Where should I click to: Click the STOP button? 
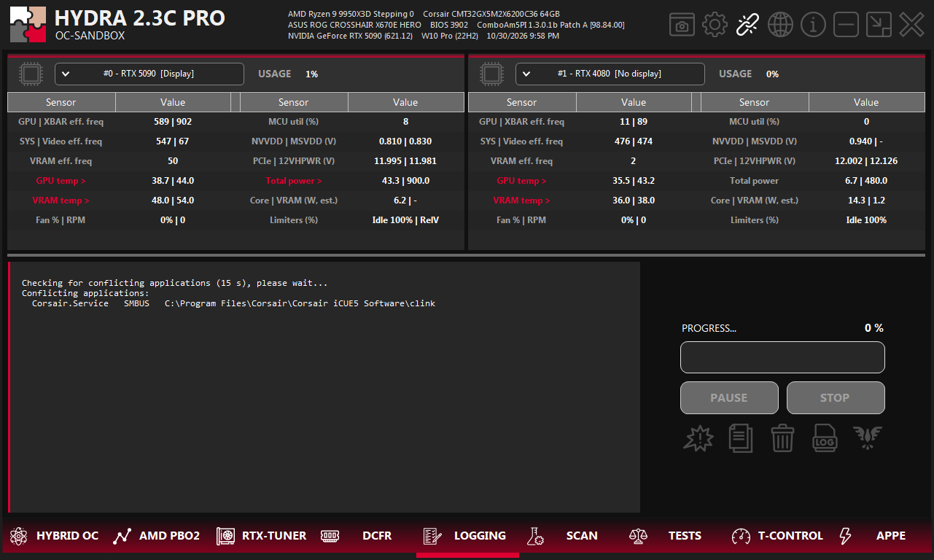click(836, 398)
